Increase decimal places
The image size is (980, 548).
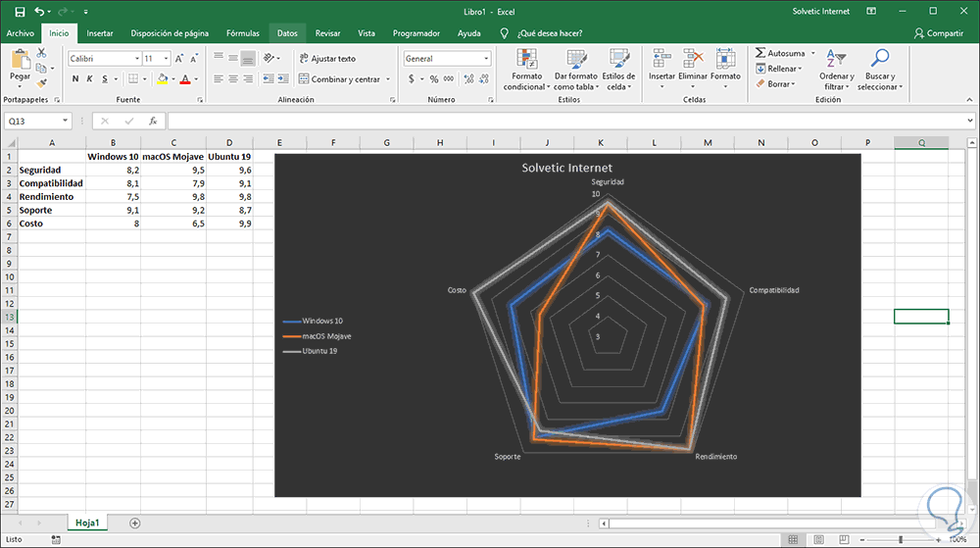click(x=468, y=79)
